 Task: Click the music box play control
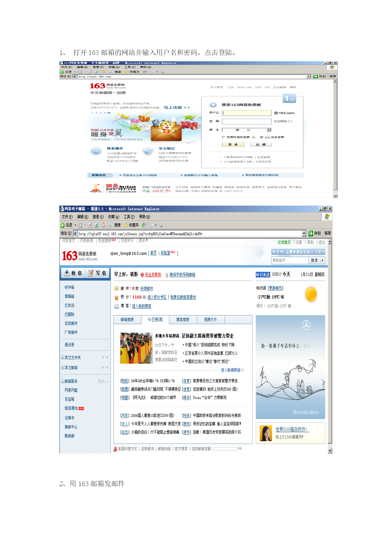click(x=278, y=252)
